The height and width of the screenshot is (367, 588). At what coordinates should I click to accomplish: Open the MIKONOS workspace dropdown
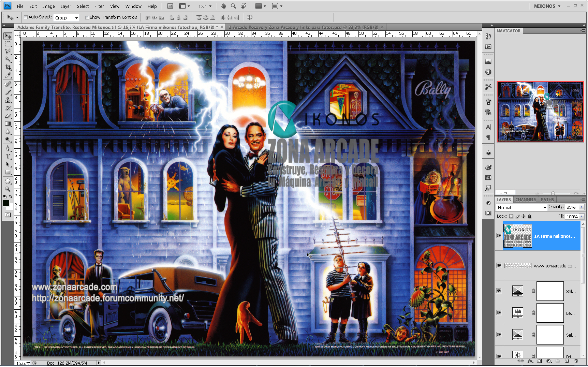[547, 6]
